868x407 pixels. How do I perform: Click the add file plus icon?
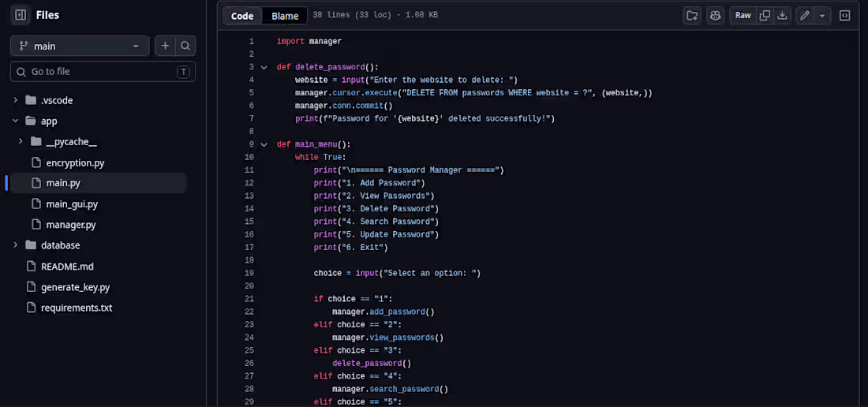tap(165, 47)
